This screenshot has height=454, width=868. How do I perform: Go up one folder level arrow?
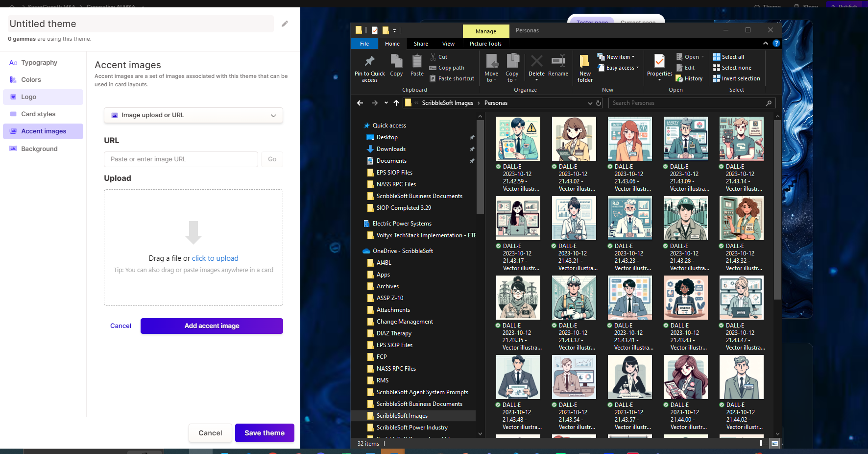[x=396, y=103]
